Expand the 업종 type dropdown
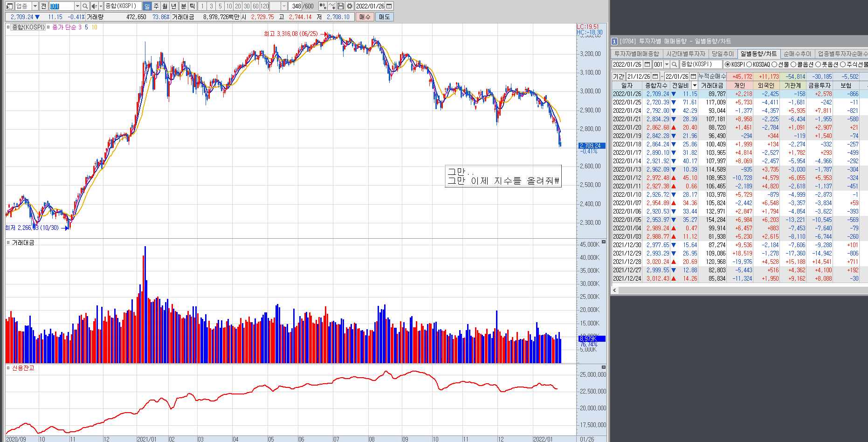The width and height of the screenshot is (868, 442). (35, 6)
